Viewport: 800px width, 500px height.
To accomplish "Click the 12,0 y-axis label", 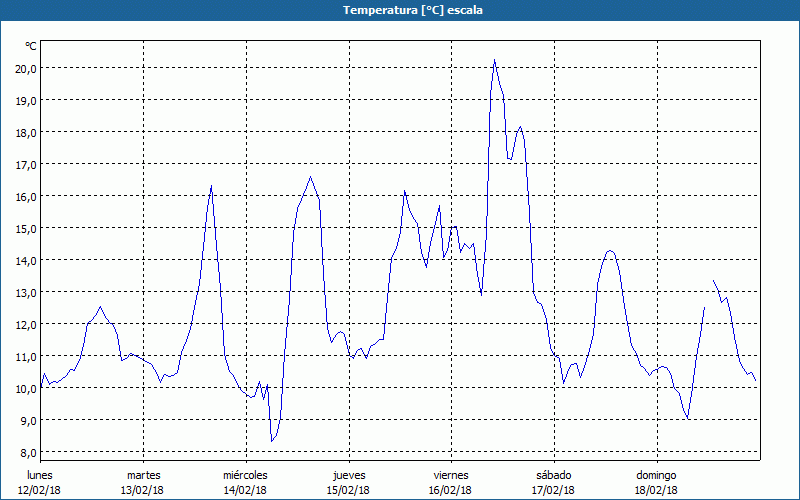I will click(25, 324).
